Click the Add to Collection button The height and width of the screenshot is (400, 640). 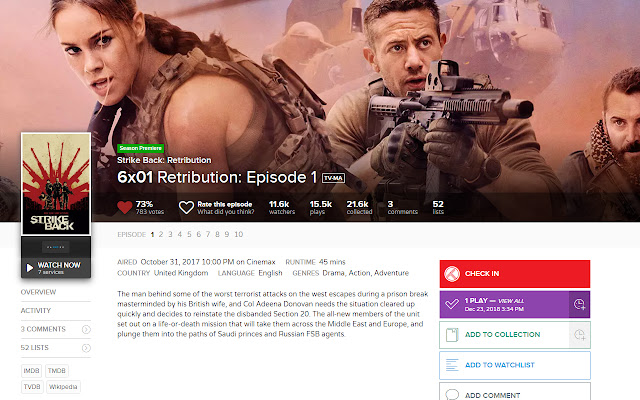coord(504,335)
